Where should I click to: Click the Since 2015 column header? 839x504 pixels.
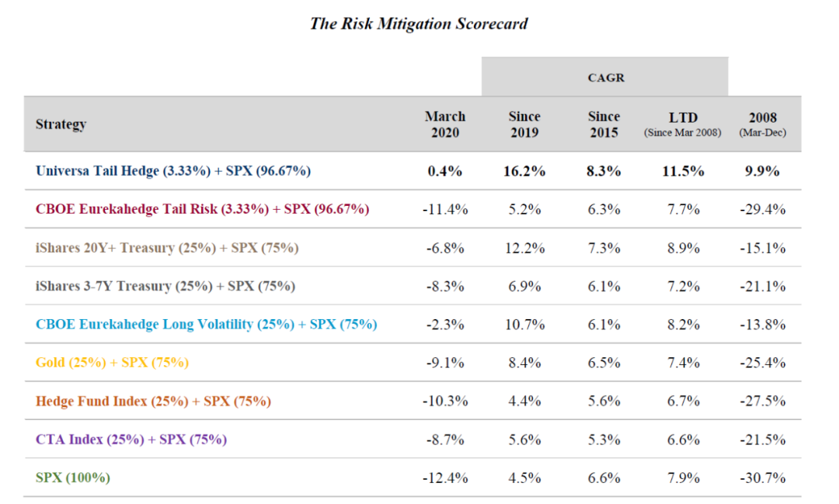click(x=604, y=124)
